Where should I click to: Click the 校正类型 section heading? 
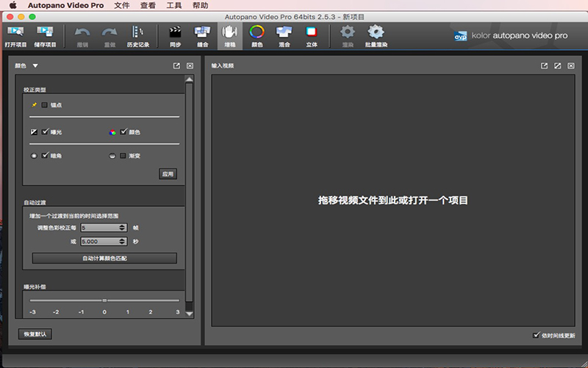coord(35,90)
